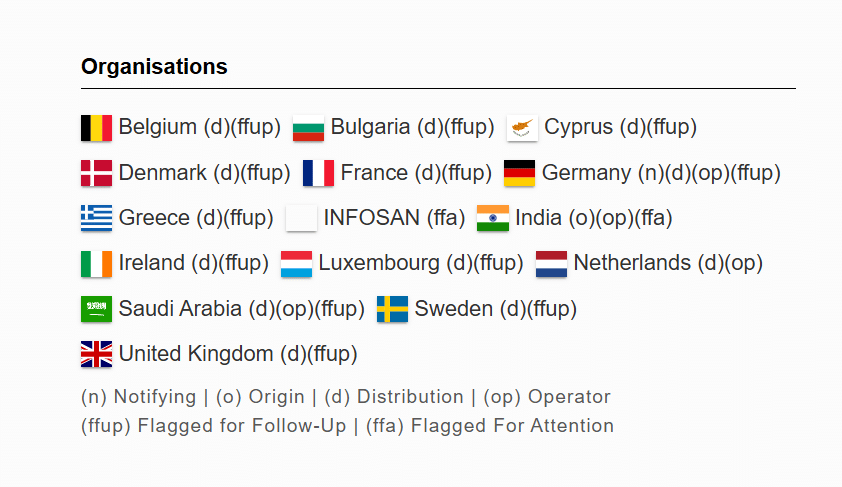
Task: Click the Belgium flag icon
Action: [x=97, y=128]
